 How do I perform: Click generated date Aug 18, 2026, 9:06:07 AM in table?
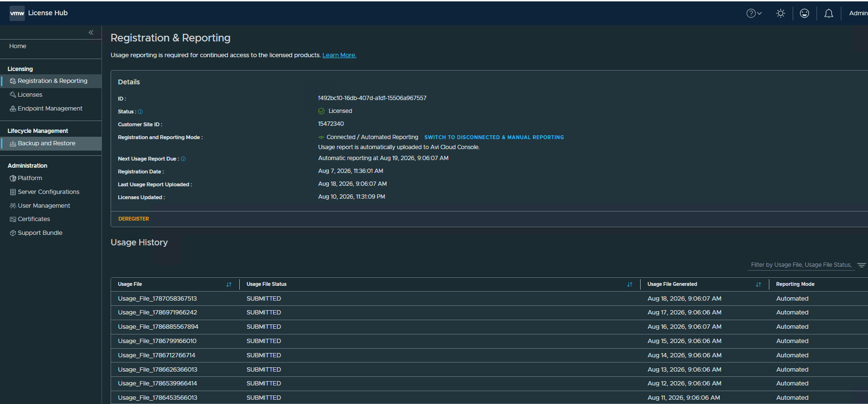click(684, 299)
